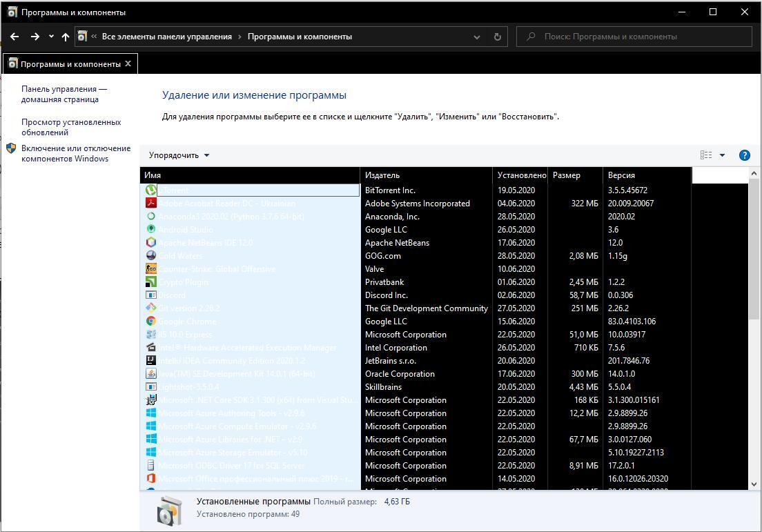This screenshot has height=532, width=762.
Task: Select the Cold Waters game icon
Action: pos(151,255)
